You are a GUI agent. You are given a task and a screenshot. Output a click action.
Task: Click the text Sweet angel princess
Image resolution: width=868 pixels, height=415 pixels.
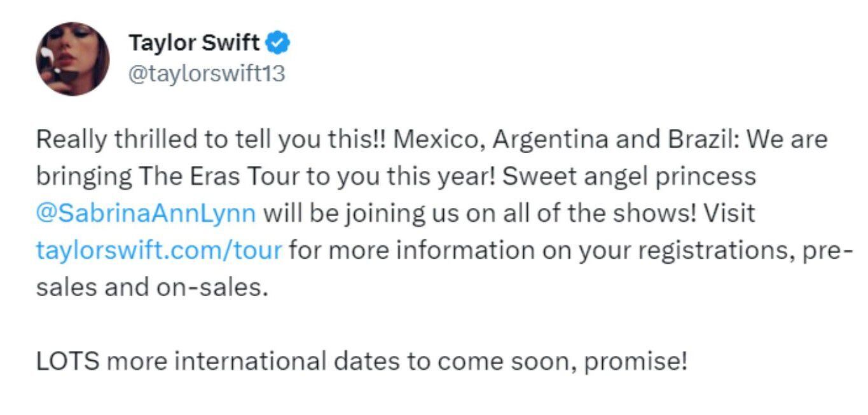point(628,176)
